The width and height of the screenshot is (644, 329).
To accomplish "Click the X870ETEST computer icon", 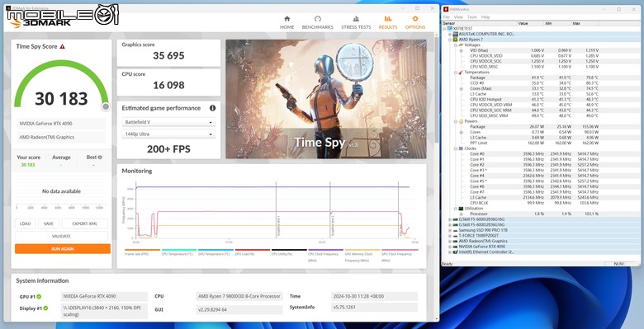I will point(449,29).
